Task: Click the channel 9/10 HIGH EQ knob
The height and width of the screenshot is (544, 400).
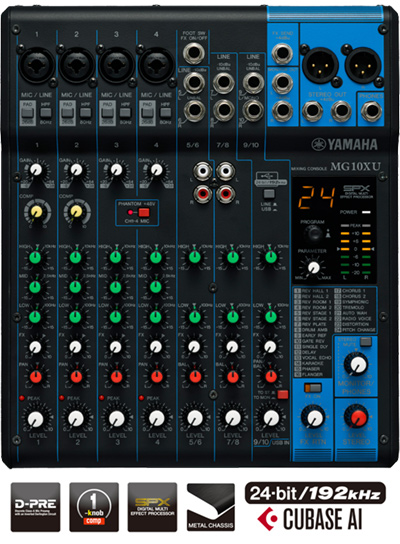Action: [x=270, y=258]
